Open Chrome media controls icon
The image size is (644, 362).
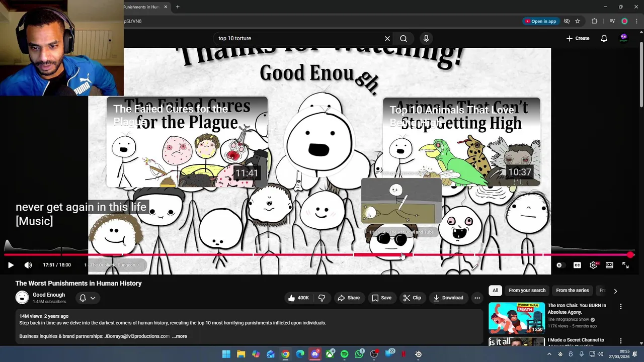point(612,21)
